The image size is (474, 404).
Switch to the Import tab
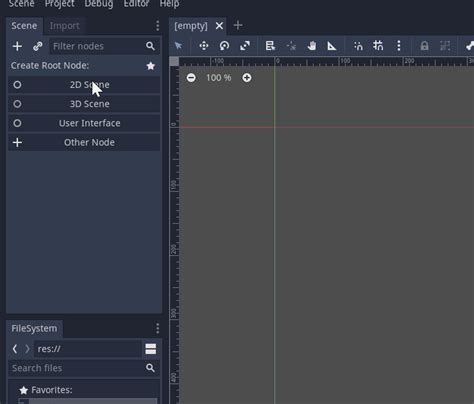(64, 26)
